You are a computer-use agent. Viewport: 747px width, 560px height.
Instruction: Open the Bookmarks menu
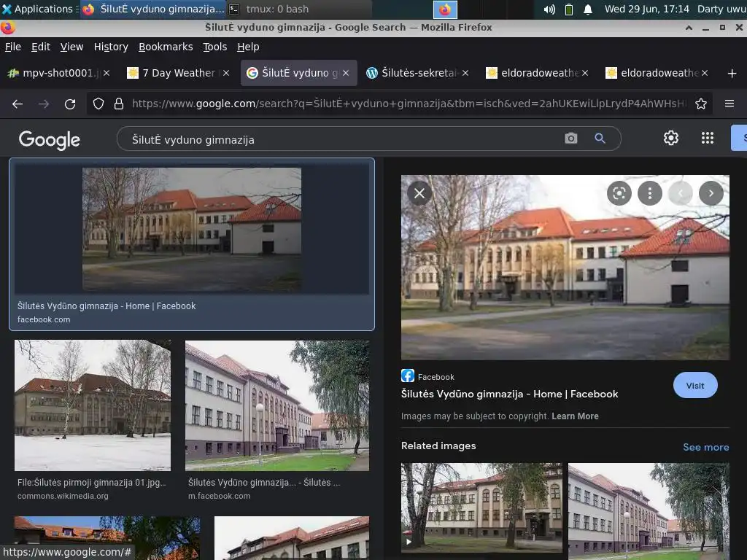(x=166, y=47)
